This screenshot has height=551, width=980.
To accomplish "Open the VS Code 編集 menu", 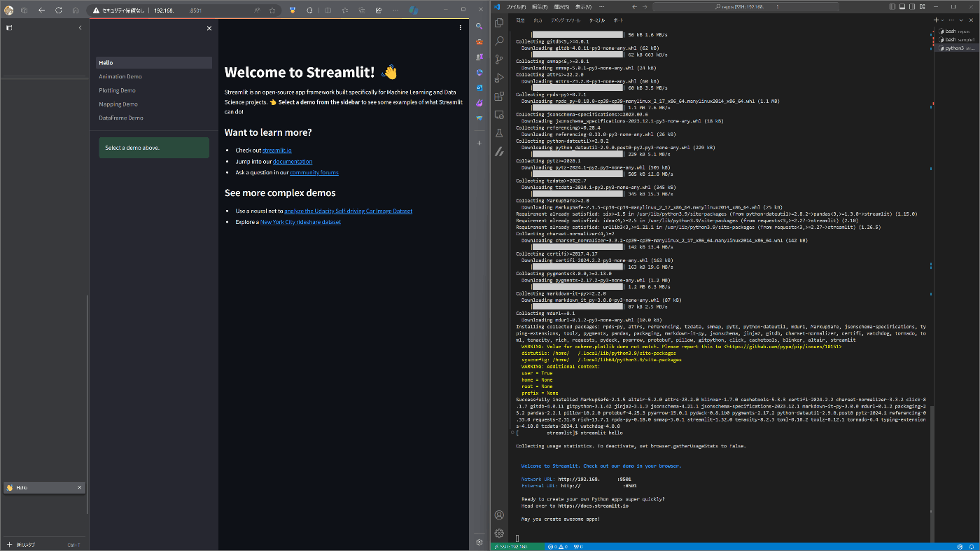I will tap(540, 6).
